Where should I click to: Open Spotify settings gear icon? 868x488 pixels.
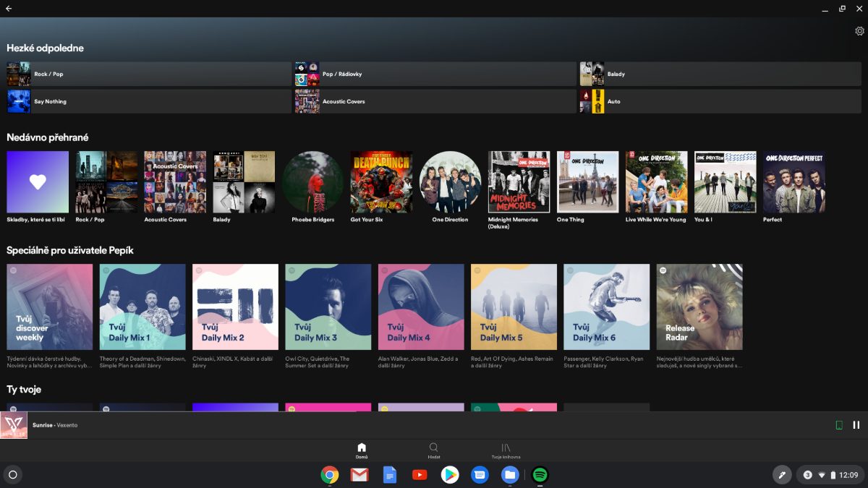(859, 31)
